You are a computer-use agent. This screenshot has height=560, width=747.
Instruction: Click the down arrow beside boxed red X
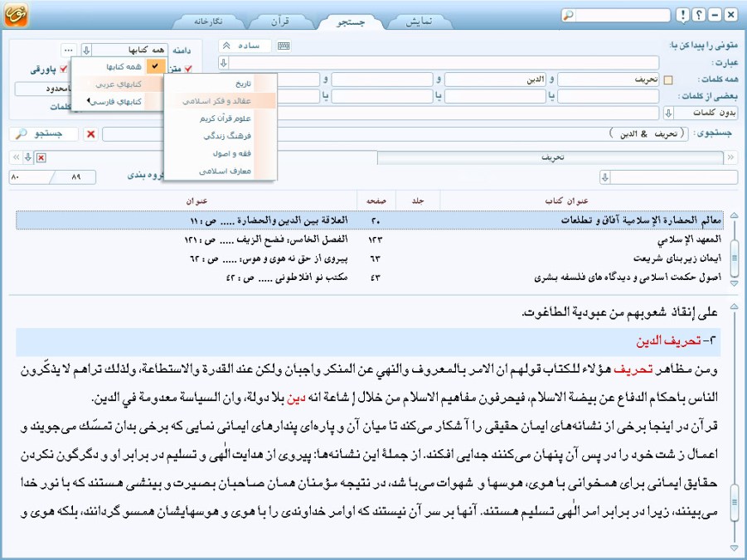[x=28, y=157]
